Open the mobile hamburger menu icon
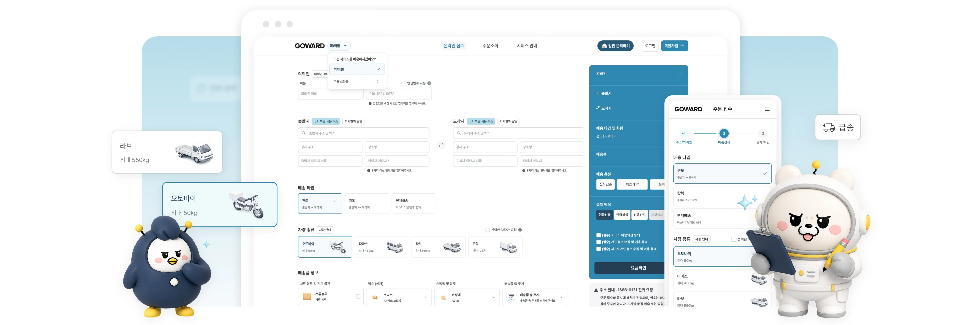The image size is (980, 325). point(767,109)
